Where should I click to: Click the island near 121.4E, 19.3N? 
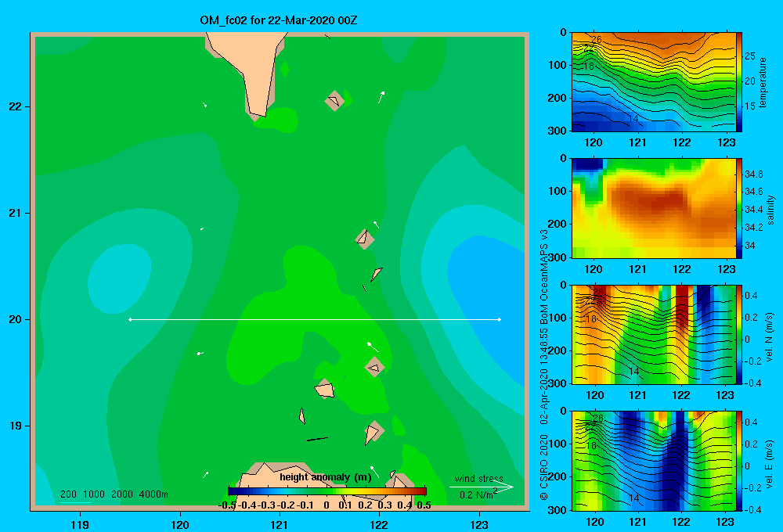coord(325,389)
